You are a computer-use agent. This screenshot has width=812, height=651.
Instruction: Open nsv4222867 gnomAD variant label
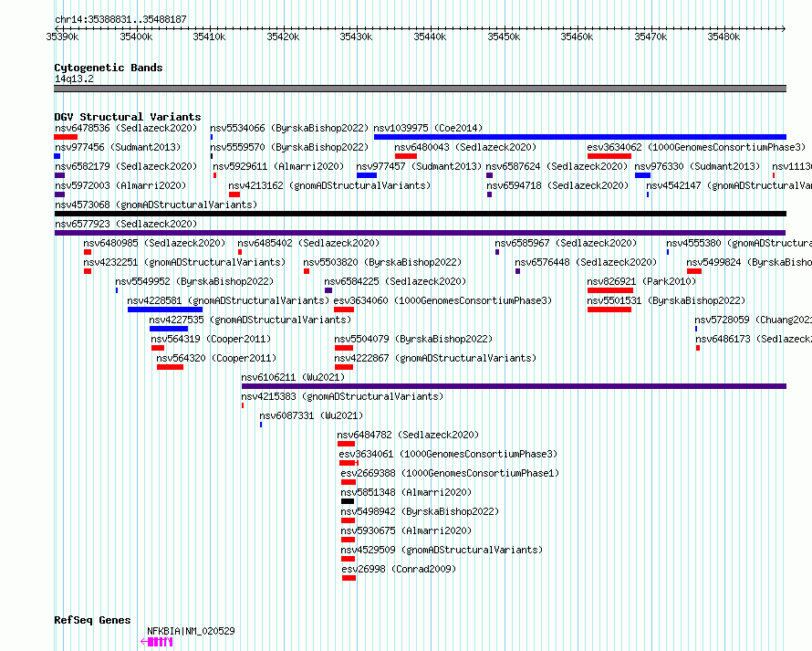[435, 358]
